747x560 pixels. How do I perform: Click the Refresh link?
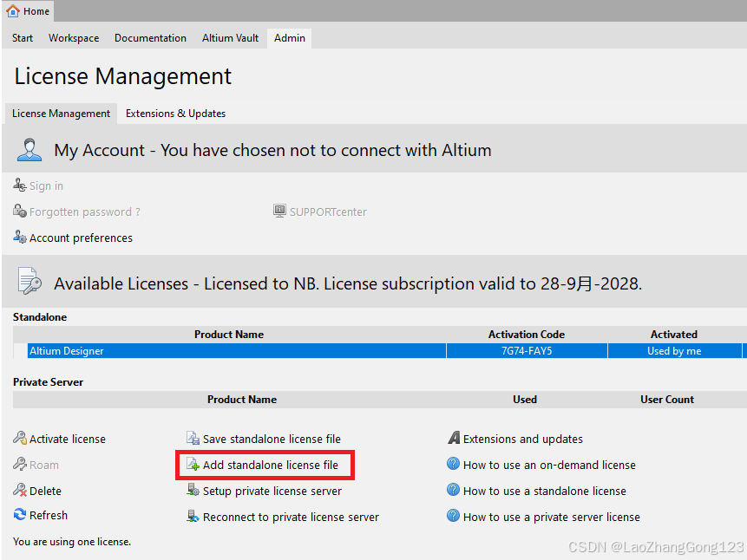click(49, 515)
